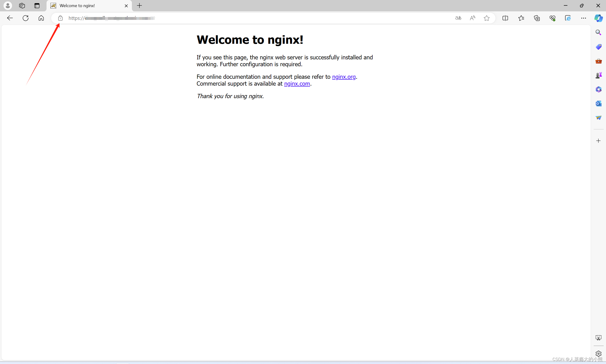Open Browser essentials heart icon
Image resolution: width=606 pixels, height=364 pixels.
point(552,18)
